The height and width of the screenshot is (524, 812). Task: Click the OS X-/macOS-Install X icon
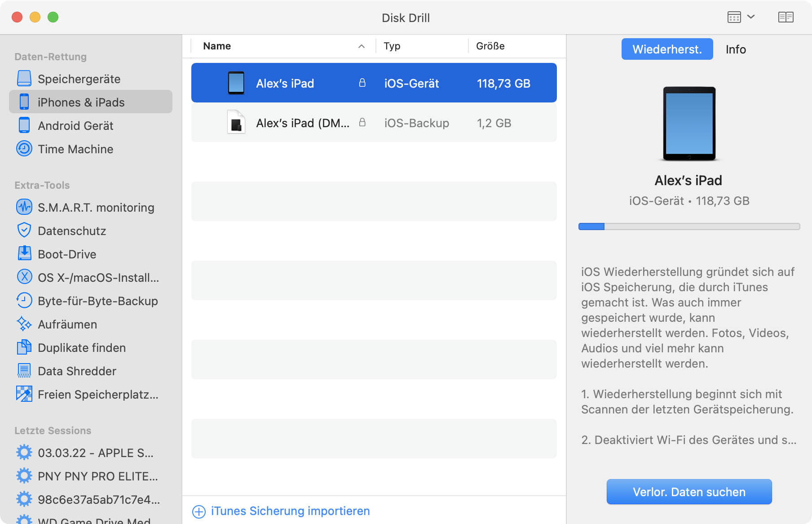(x=24, y=277)
